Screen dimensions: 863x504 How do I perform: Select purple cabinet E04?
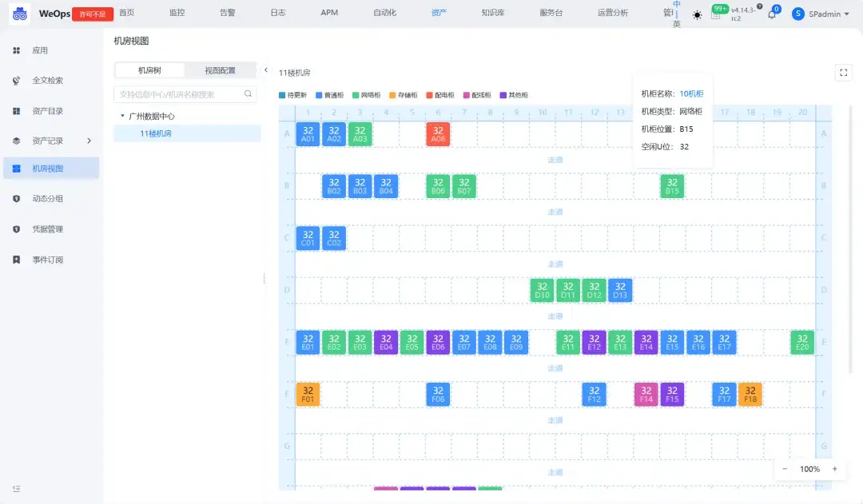point(386,342)
